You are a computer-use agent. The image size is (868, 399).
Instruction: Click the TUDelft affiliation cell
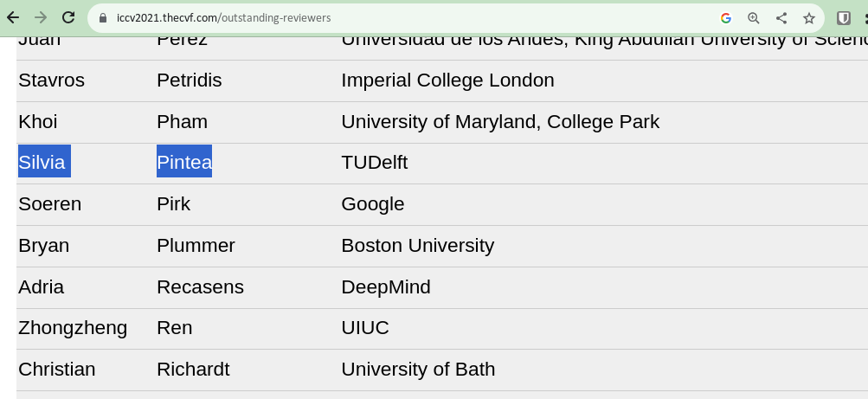pyautogui.click(x=374, y=163)
